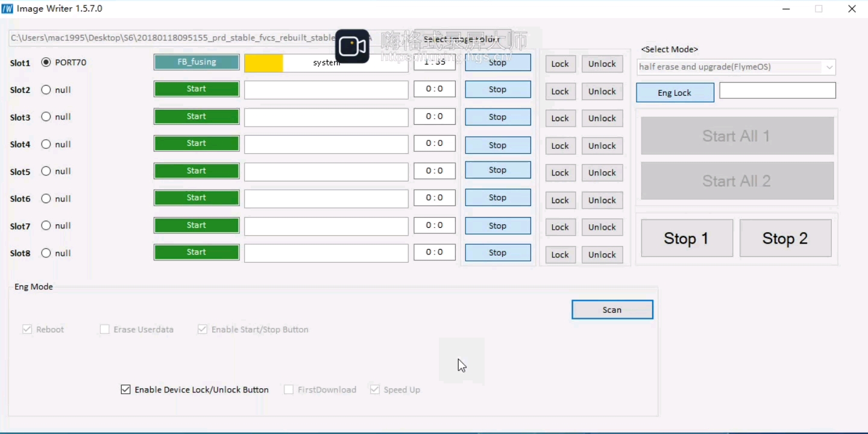Click the Stop 1 button

click(x=687, y=239)
